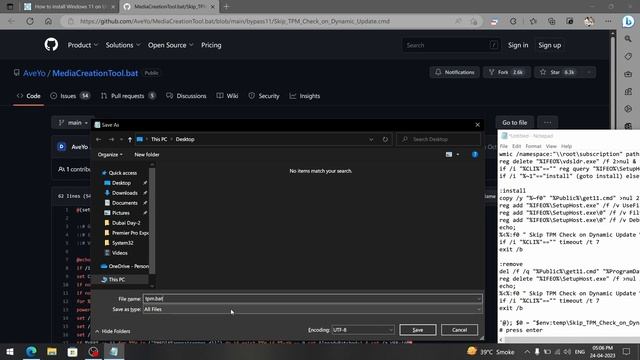The image size is (640, 360).
Task: Open Notepad's File menu
Action: (504, 146)
